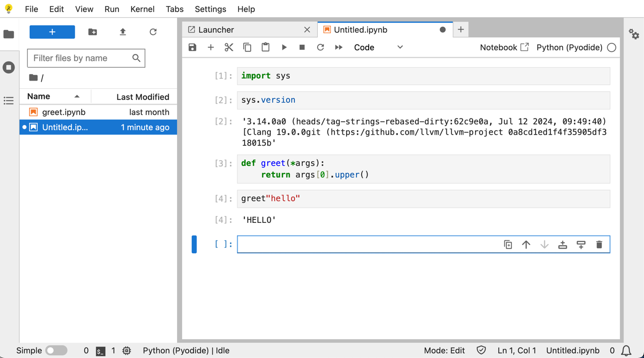The image size is (644, 358).
Task: Open the cell type Code dropdown
Action: (378, 47)
